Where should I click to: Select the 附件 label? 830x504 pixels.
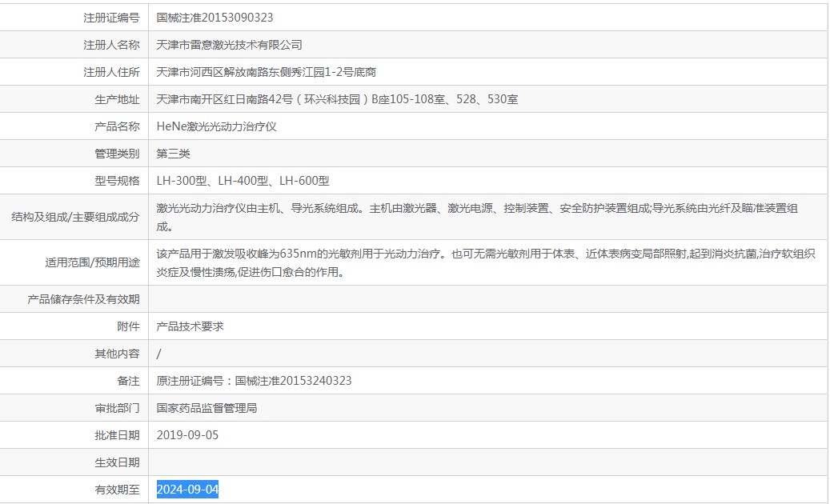[x=128, y=327]
